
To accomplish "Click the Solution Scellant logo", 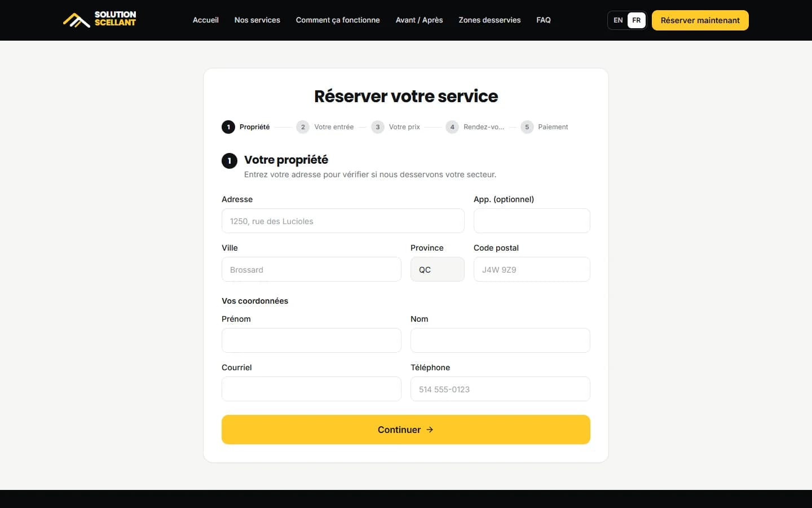I will [x=99, y=20].
